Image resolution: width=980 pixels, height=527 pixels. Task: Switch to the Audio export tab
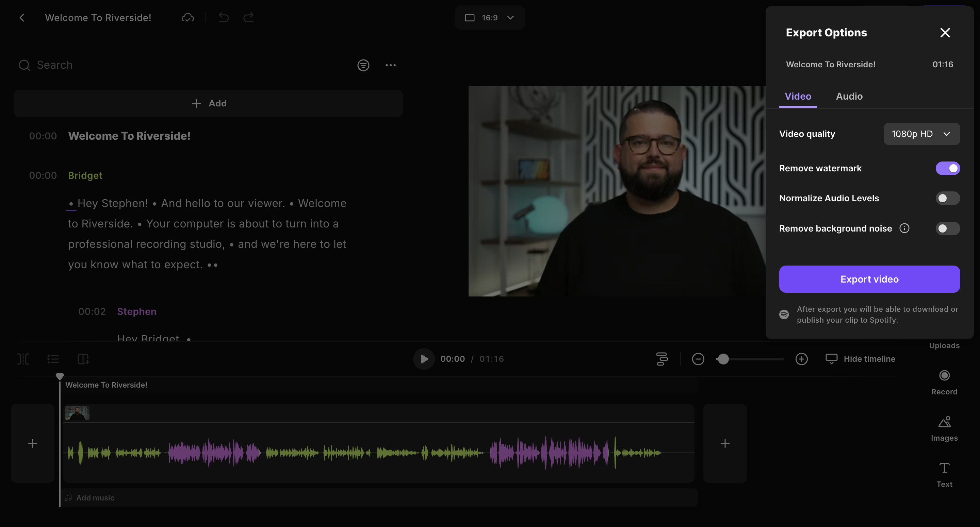point(849,97)
